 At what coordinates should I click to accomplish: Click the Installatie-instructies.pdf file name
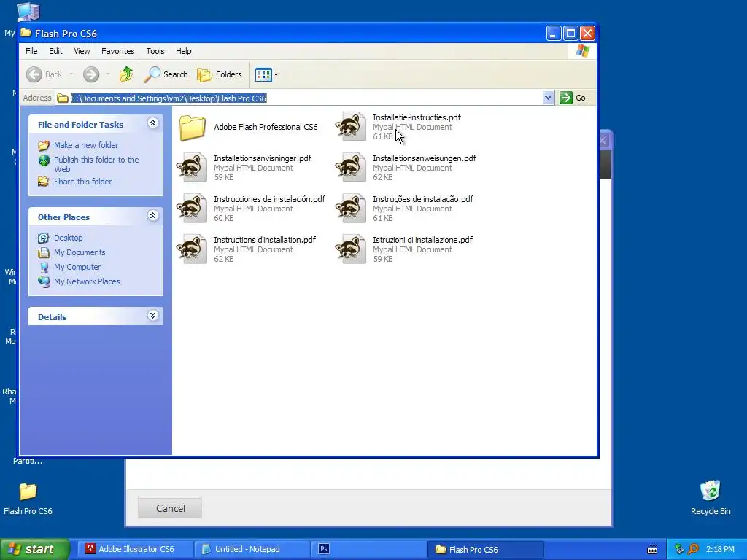point(417,117)
